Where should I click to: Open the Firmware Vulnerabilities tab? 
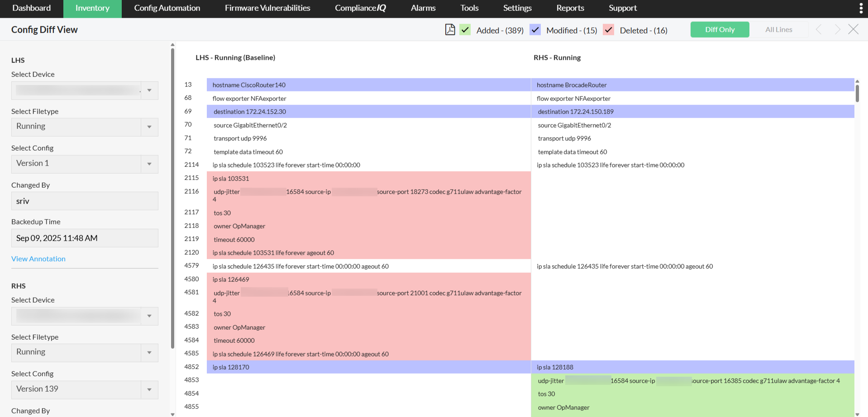click(x=267, y=8)
